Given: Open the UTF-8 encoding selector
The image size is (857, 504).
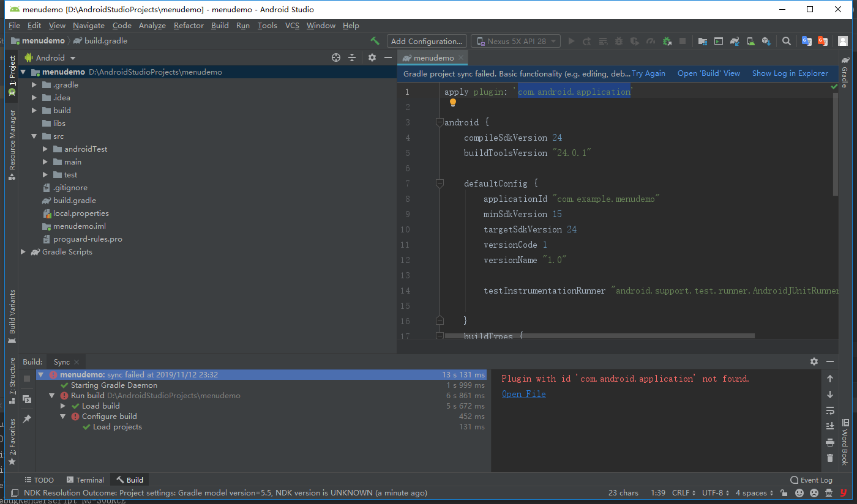Looking at the screenshot, I should point(716,493).
